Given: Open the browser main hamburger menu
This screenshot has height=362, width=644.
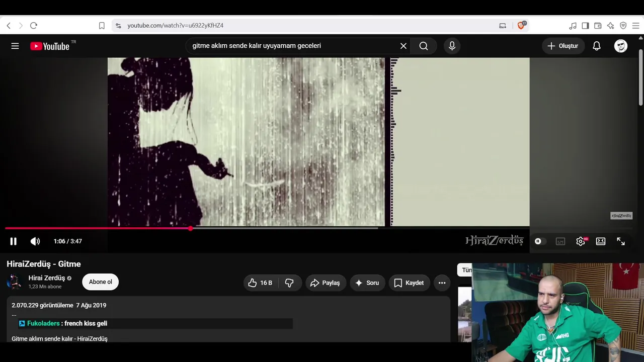Looking at the screenshot, I should [636, 26].
